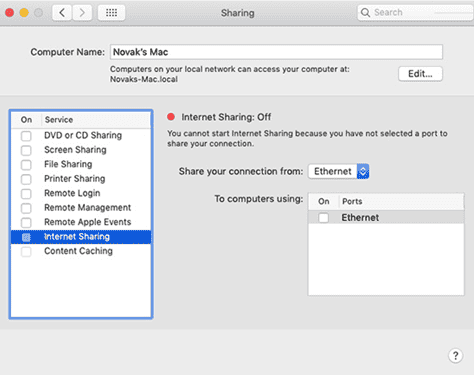This screenshot has height=375, width=474.
Task: Enable Screen Sharing checkbox
Action: 26,150
